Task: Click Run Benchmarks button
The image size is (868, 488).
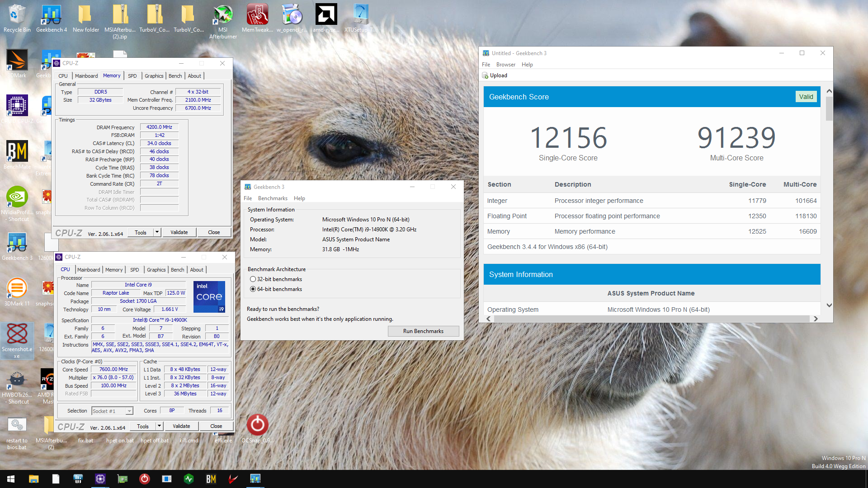Action: point(423,331)
